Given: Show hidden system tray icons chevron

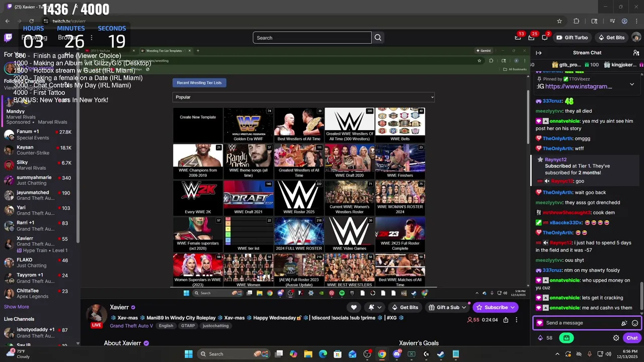Looking at the screenshot, I should pos(557,354).
